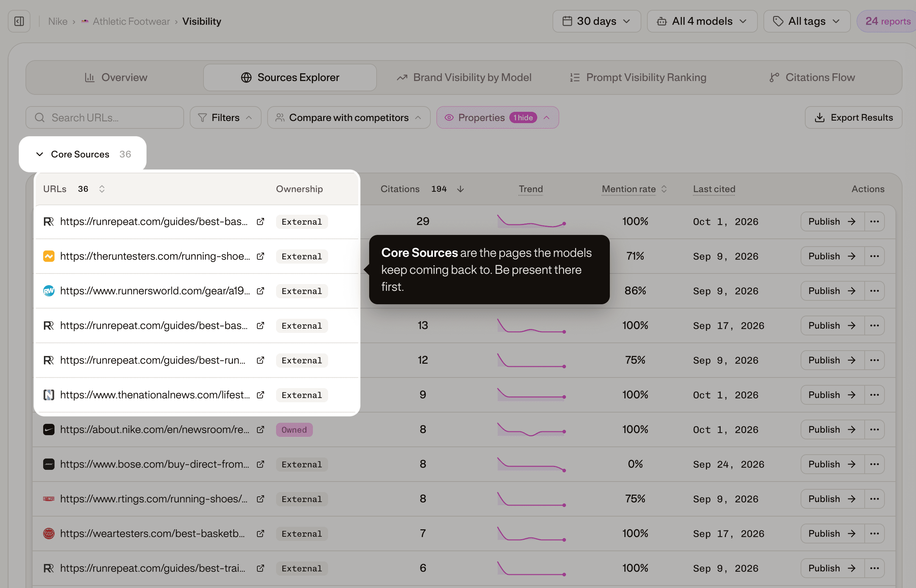The height and width of the screenshot is (588, 916).
Task: Click the RTINGS favicon icon
Action: [x=48, y=499]
